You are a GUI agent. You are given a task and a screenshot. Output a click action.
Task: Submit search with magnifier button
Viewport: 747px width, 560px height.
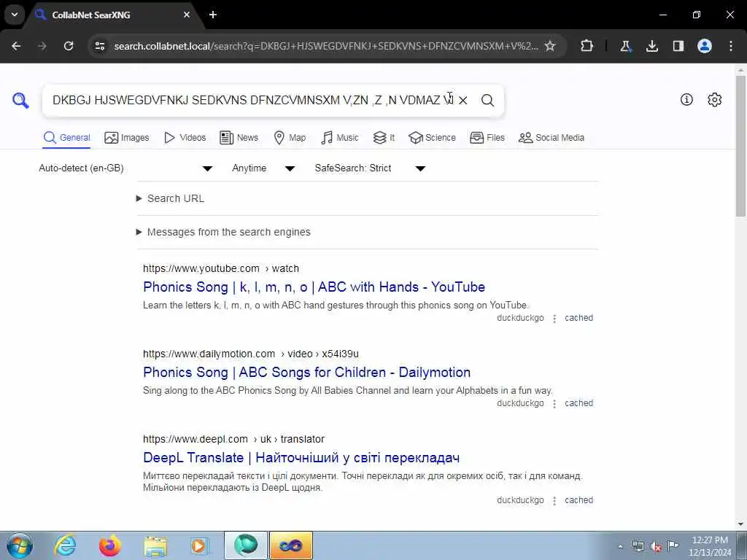(x=487, y=101)
